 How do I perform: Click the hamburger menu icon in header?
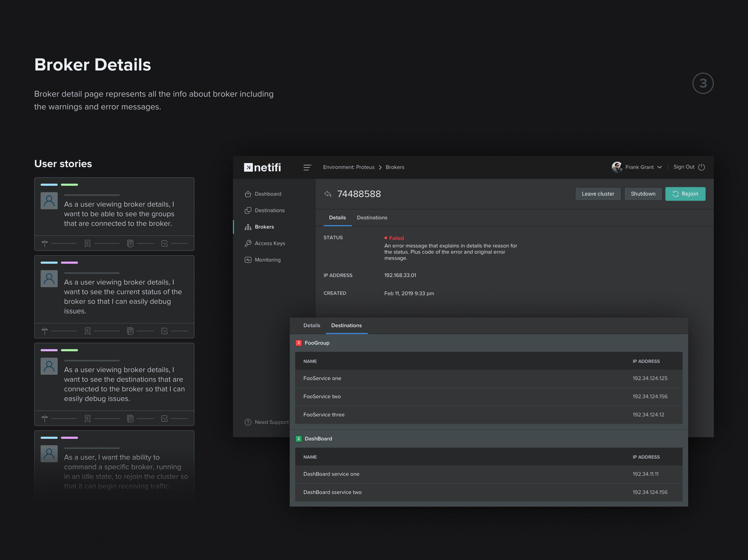307,167
